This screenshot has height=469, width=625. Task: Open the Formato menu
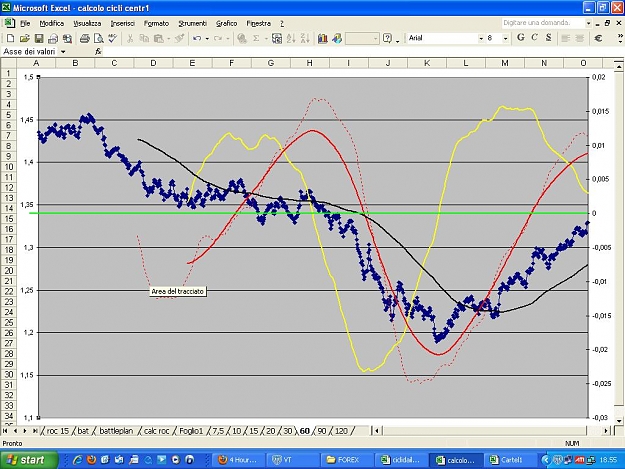tap(156, 24)
